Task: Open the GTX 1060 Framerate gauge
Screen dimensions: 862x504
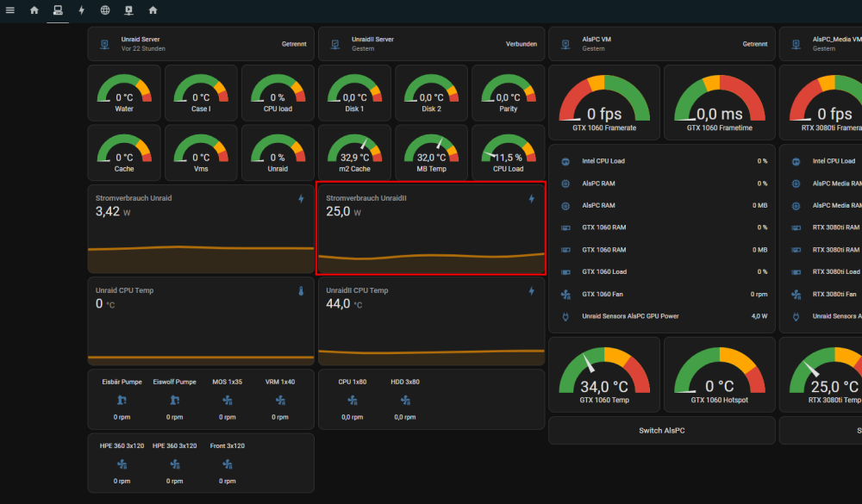Action: [604, 103]
